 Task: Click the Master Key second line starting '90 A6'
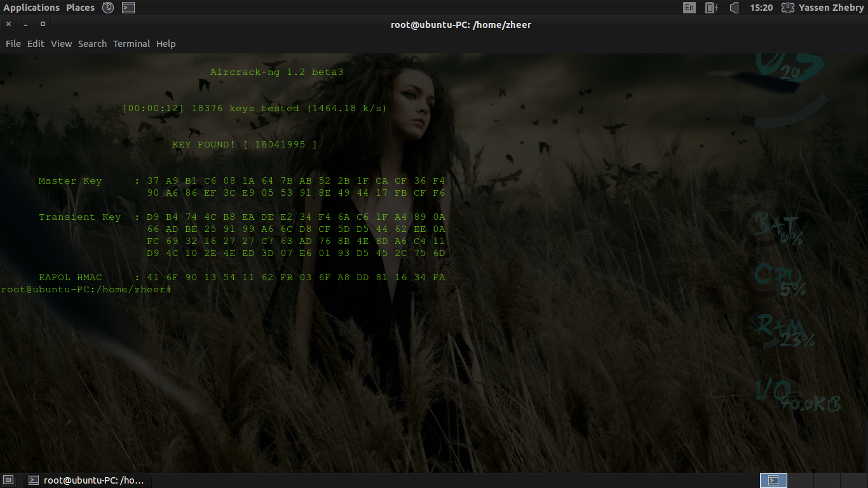click(296, 193)
